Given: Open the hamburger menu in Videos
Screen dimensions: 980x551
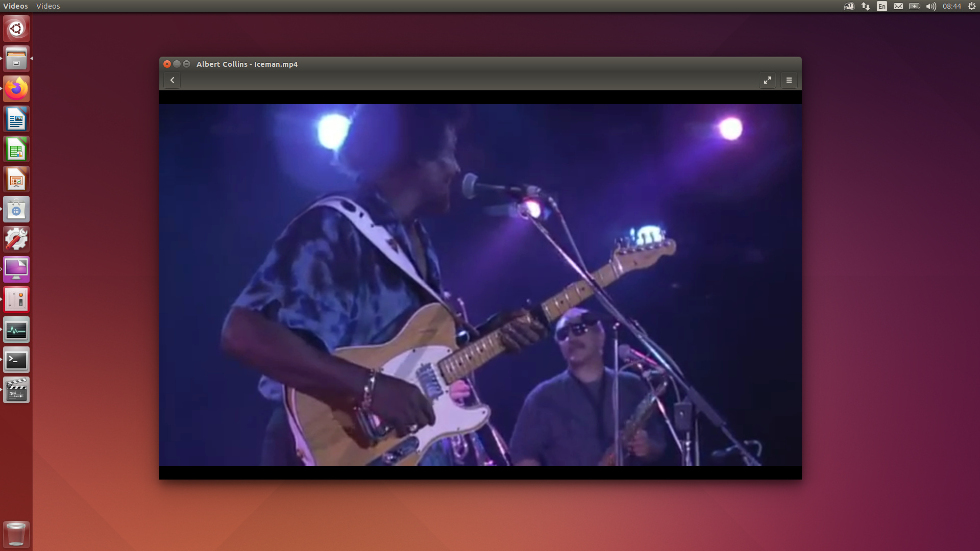Looking at the screenshot, I should tap(789, 80).
